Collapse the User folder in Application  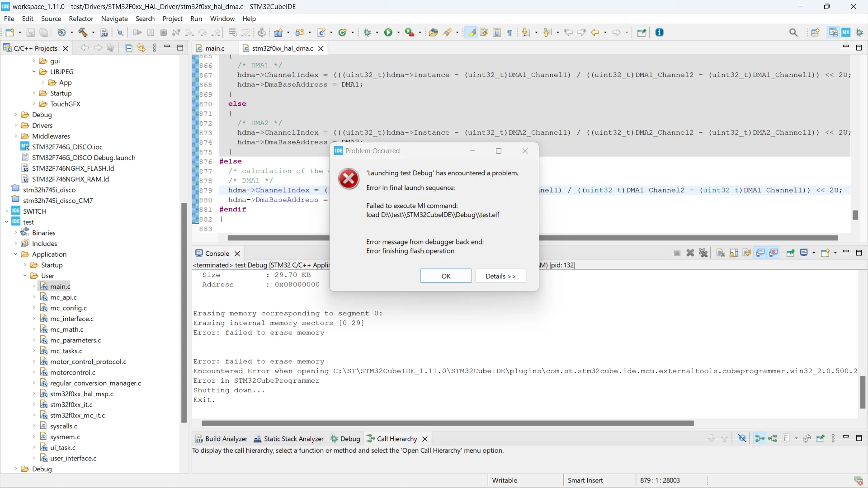(x=25, y=276)
